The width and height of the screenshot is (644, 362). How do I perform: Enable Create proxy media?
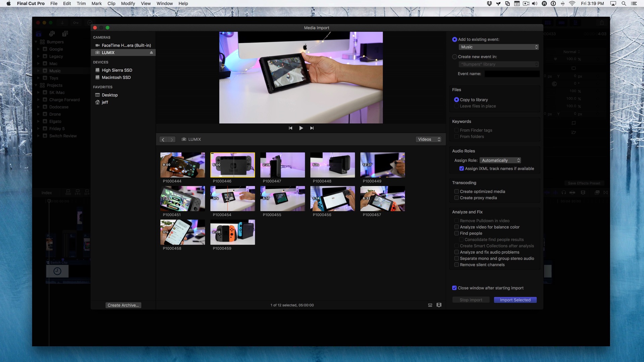[x=457, y=198]
